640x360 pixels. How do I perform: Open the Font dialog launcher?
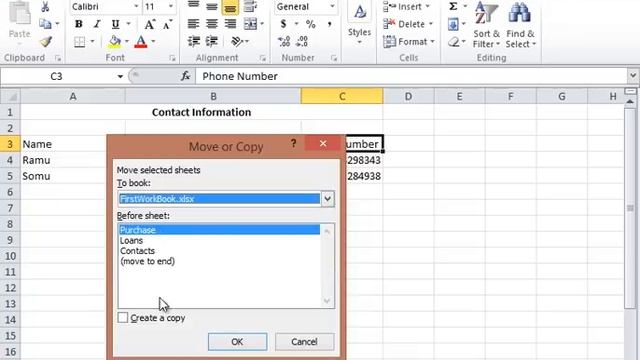172,58
